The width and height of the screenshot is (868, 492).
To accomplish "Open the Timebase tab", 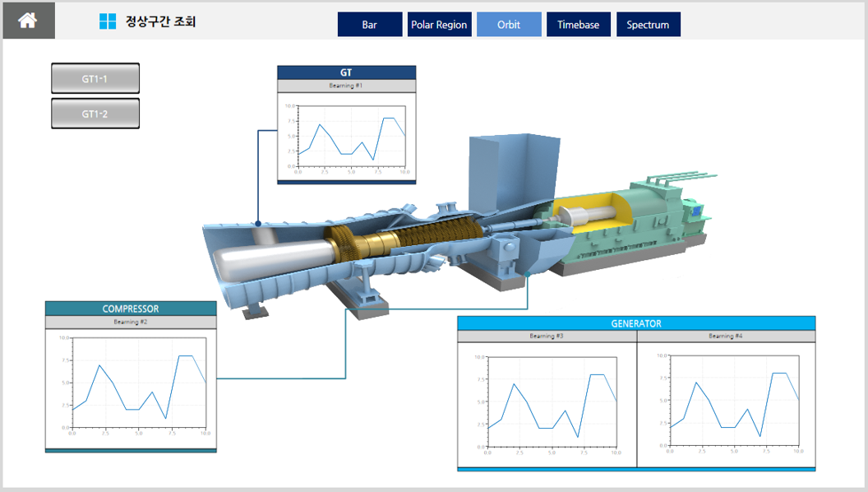I will [579, 25].
